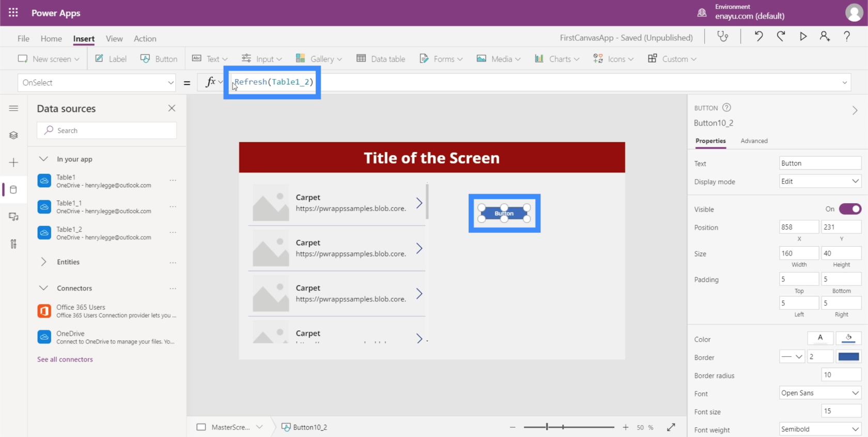
Task: Open the MasterScreen breadcrumb selector
Action: tap(230, 427)
